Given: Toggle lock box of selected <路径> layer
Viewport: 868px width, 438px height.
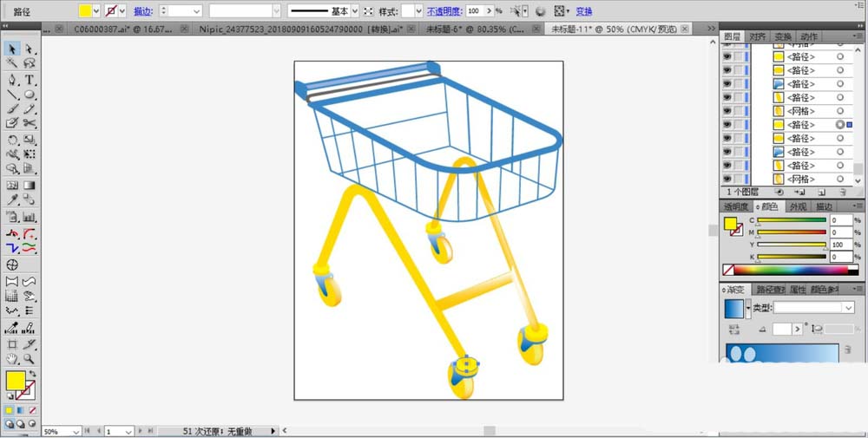Looking at the screenshot, I should 738,125.
